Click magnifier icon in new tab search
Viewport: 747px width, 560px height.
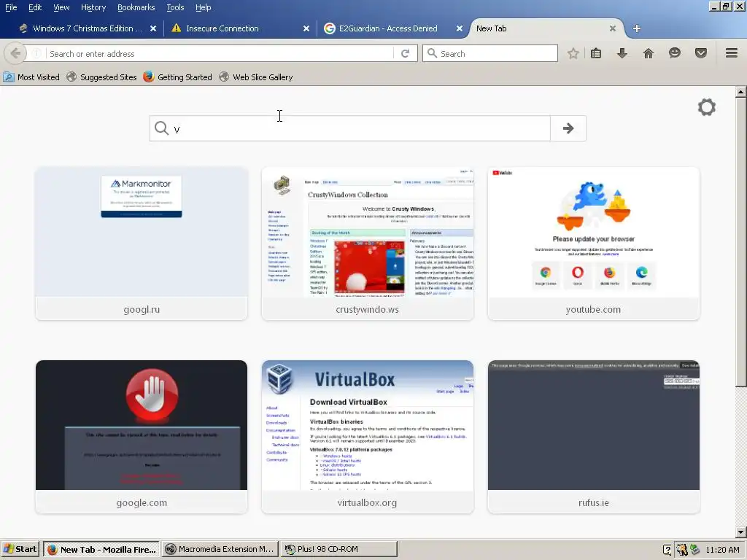pyautogui.click(x=161, y=128)
